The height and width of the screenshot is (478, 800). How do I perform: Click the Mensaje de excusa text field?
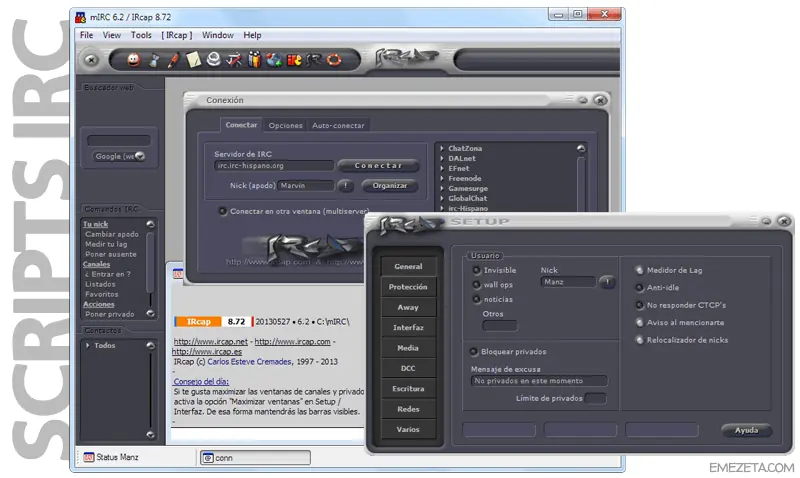(x=539, y=381)
